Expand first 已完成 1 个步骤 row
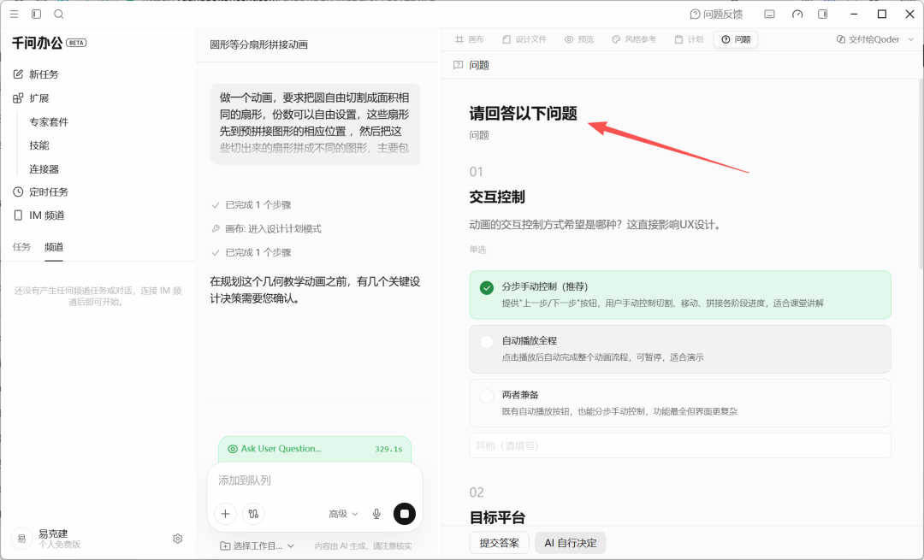 [252, 205]
